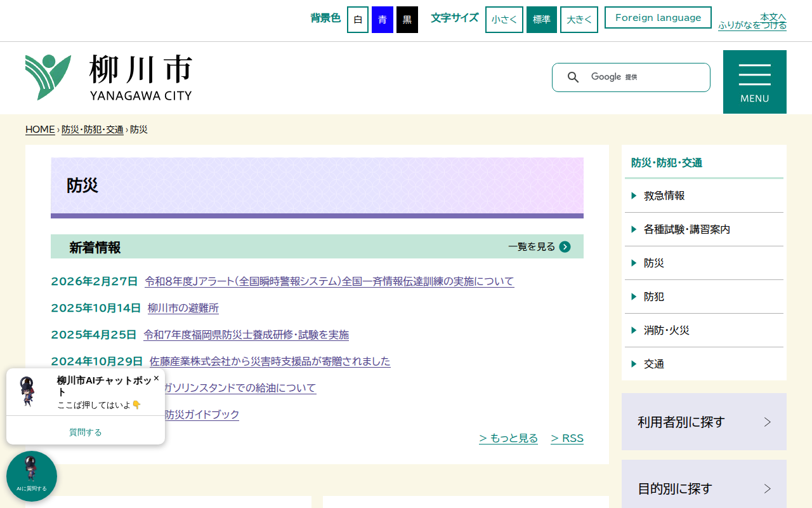Image resolution: width=812 pixels, height=508 pixels.
Task: Open 防災・防犯・交通 breadcrumb link
Action: [x=92, y=129]
